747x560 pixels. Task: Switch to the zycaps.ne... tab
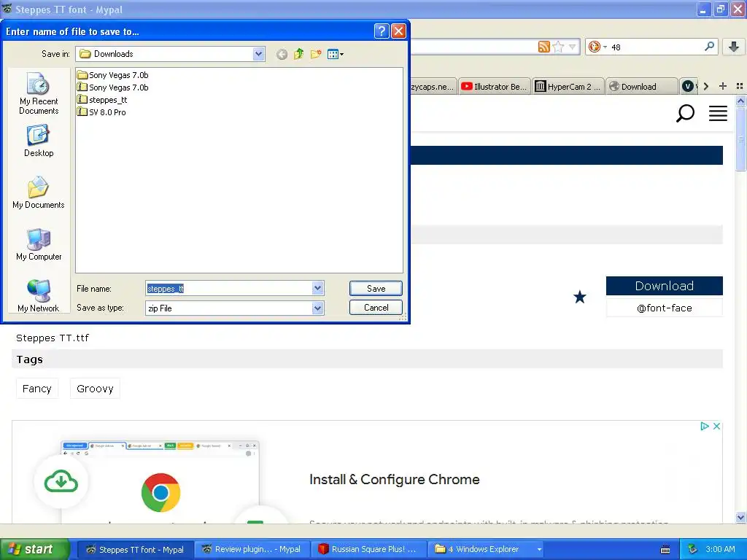pyautogui.click(x=433, y=87)
